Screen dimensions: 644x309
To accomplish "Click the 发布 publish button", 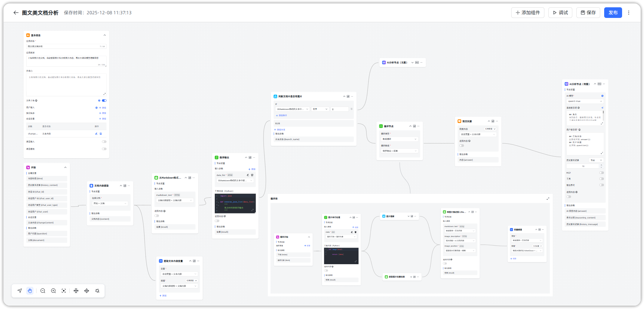I will pos(613,13).
